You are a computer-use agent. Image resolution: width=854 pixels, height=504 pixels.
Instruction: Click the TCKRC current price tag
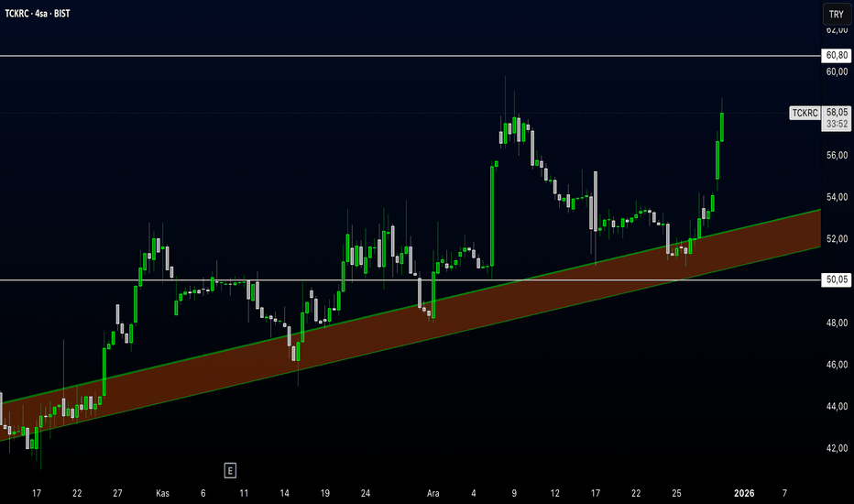click(x=805, y=113)
